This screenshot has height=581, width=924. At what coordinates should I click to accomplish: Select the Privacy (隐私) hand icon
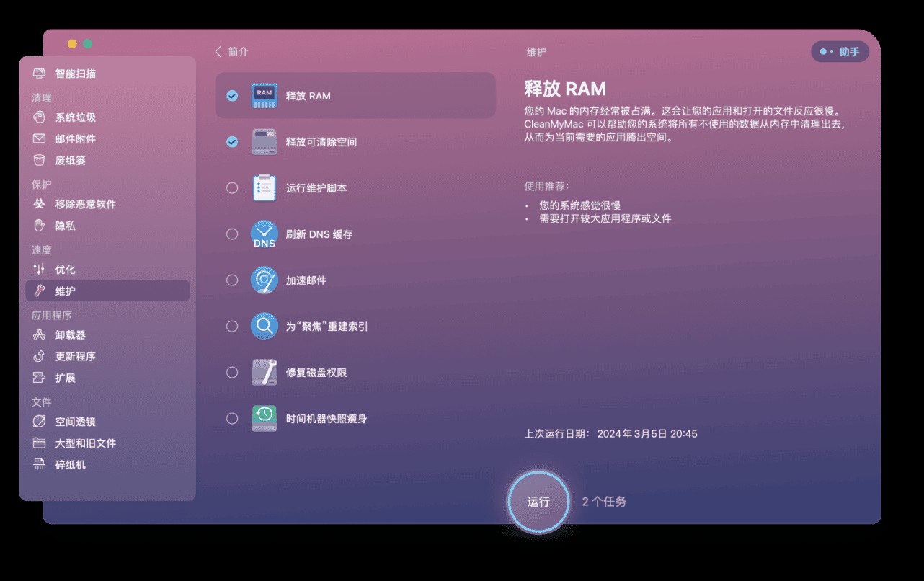click(40, 226)
